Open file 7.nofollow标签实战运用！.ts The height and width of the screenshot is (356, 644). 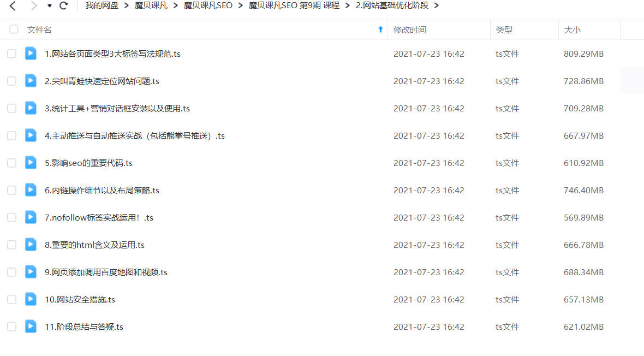point(99,217)
